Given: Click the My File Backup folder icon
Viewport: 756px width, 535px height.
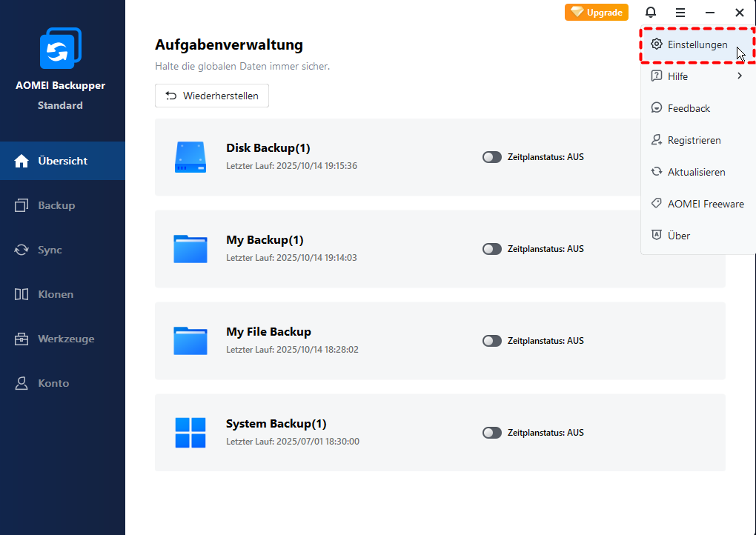Looking at the screenshot, I should click(190, 341).
